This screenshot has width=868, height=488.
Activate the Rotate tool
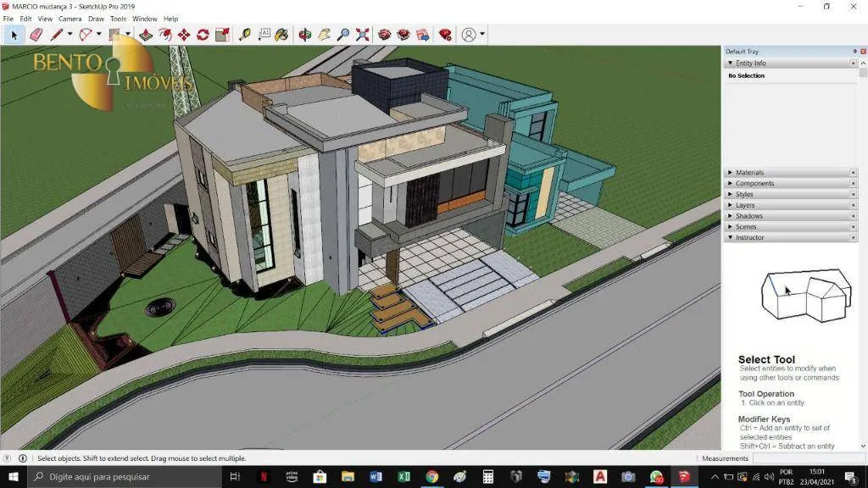203,35
